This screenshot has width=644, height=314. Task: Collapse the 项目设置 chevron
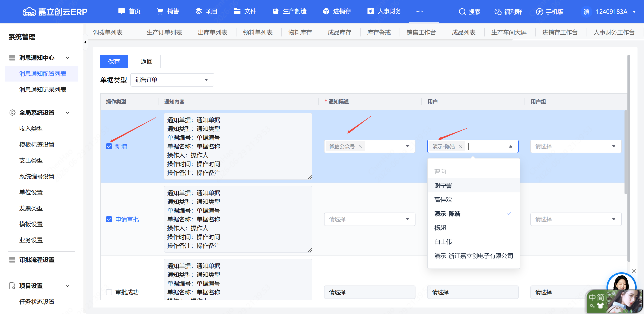[x=68, y=285]
